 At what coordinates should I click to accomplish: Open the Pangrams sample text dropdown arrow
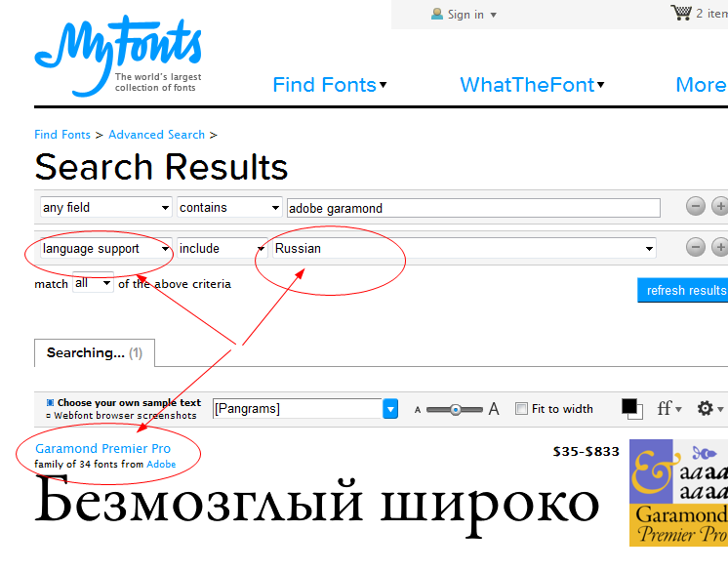(390, 409)
